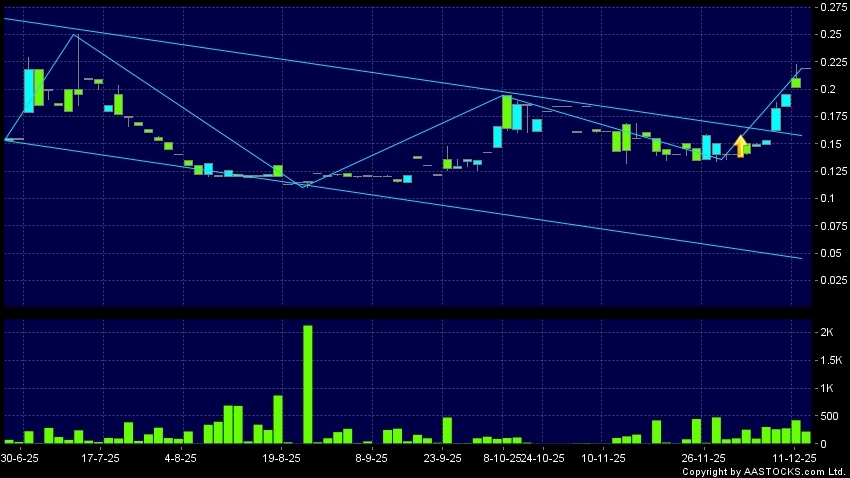Select the 1.5K volume axis label
Viewport: 850px width, 478px height.
click(831, 359)
